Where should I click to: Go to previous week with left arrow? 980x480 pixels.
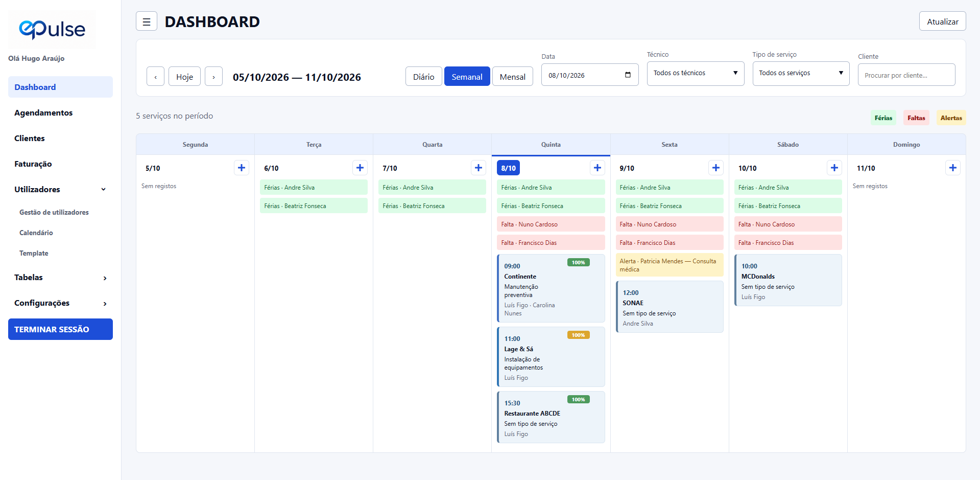coord(155,77)
